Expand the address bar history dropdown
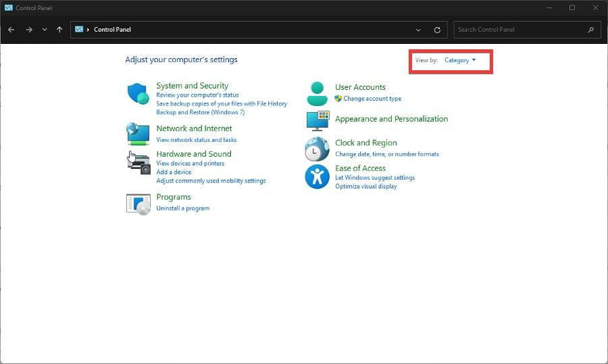This screenshot has height=364, width=608. pos(419,30)
